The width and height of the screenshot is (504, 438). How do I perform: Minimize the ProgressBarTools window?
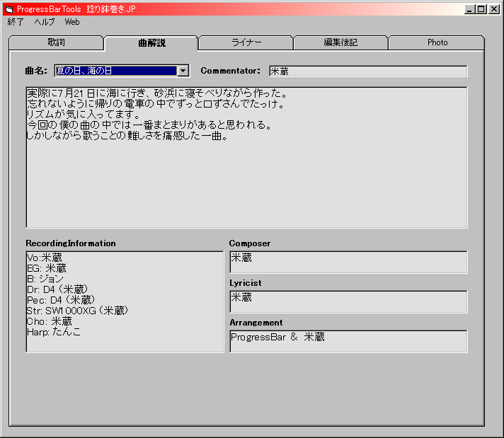[x=470, y=9]
